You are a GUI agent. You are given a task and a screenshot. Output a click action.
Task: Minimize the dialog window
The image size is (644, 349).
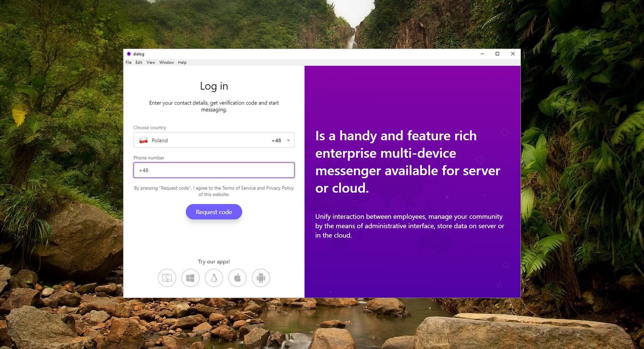coord(482,54)
